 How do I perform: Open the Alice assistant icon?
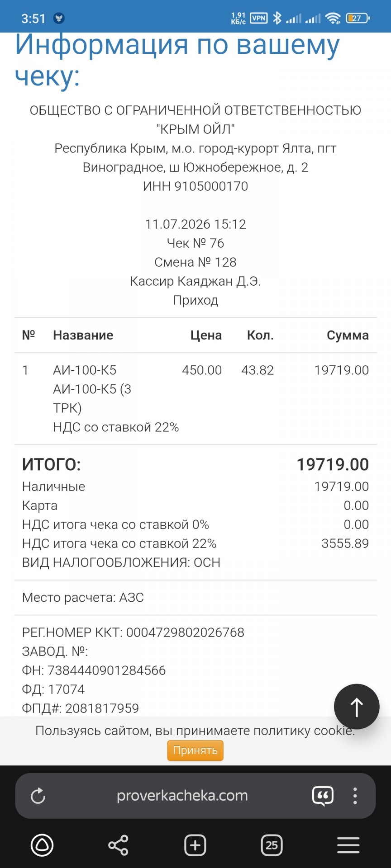click(x=42, y=845)
